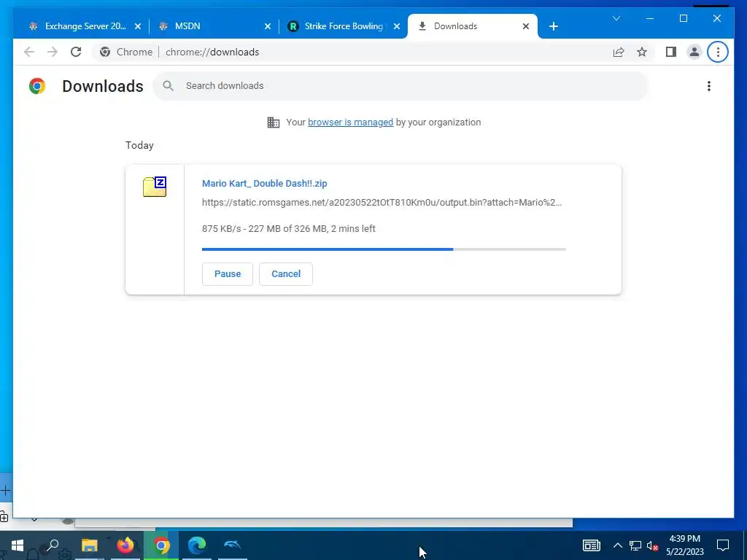Launch Microsoft Edge from taskbar
Image resolution: width=747 pixels, height=560 pixels.
point(197,545)
